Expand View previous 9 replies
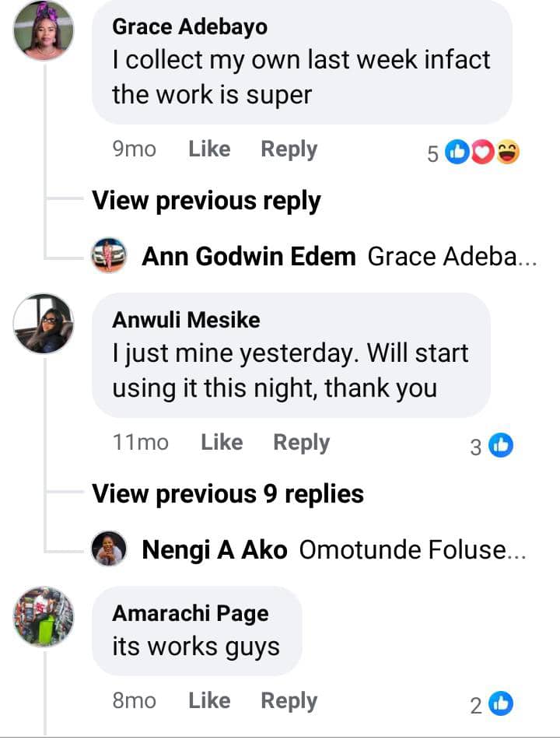560x740 pixels. [x=228, y=493]
